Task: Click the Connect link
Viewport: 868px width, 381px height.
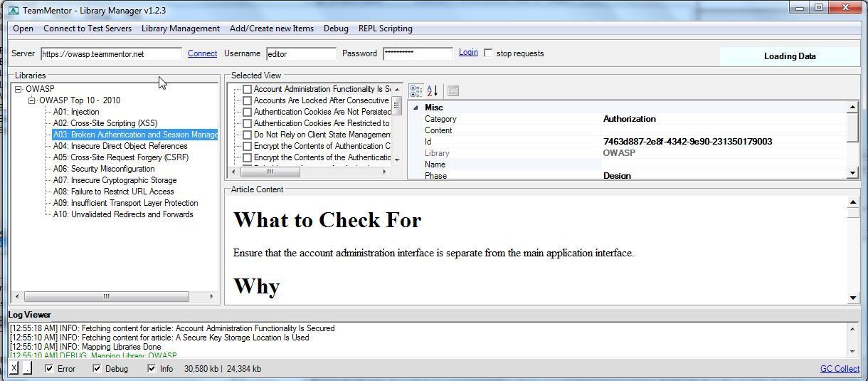Action: (x=202, y=53)
